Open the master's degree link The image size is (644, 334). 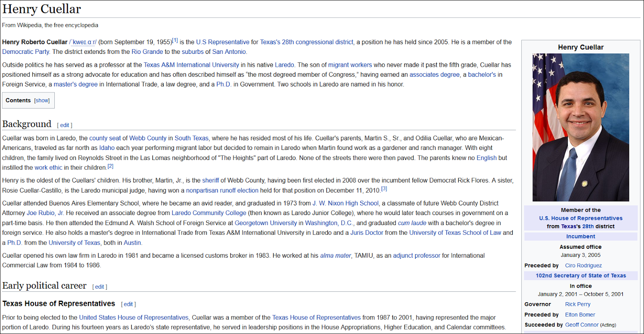coord(76,84)
